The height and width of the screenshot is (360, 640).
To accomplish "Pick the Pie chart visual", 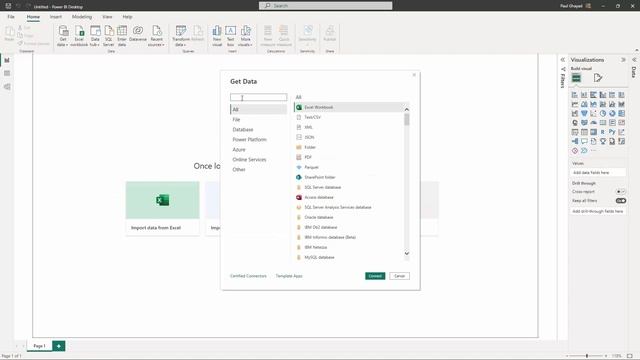I will [603, 113].
